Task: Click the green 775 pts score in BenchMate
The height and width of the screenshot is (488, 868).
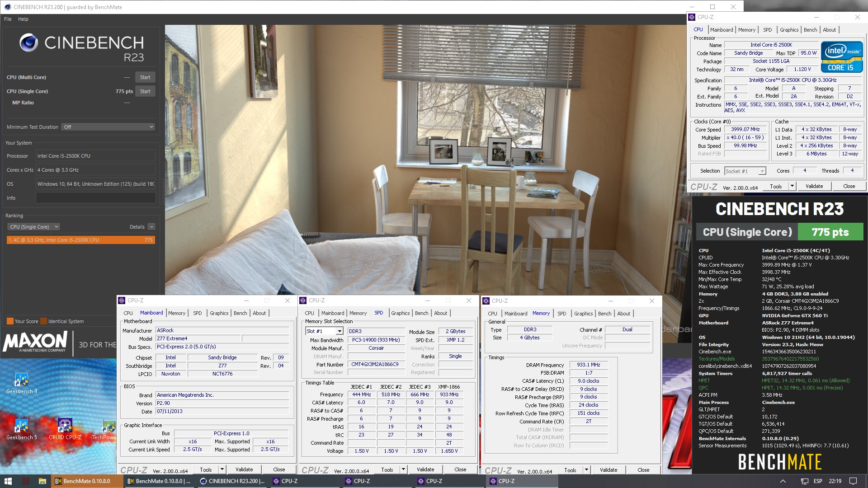Action: point(830,232)
